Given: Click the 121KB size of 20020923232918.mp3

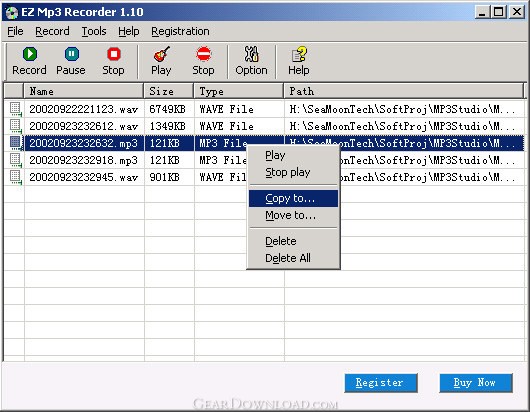Looking at the screenshot, I should point(164,160).
